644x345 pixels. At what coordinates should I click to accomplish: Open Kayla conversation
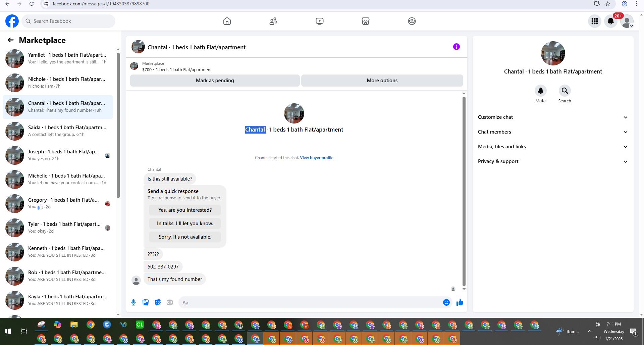click(58, 300)
